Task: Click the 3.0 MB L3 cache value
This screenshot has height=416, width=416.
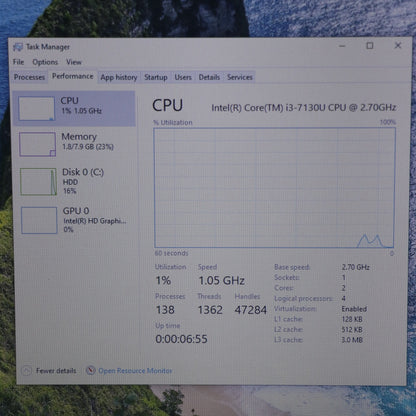Action: (x=352, y=340)
